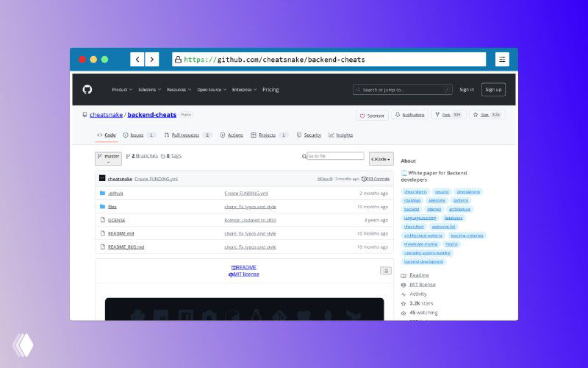Open the green Code dropdown button

(381, 159)
